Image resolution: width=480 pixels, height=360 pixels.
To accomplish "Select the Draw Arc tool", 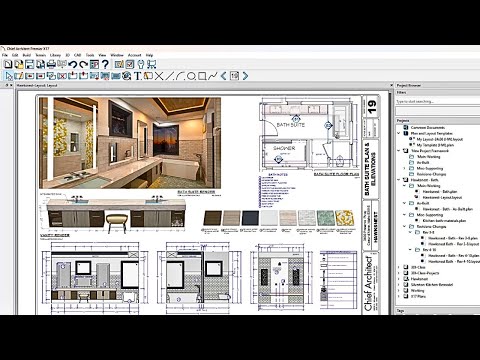I will pyautogui.click(x=180, y=76).
